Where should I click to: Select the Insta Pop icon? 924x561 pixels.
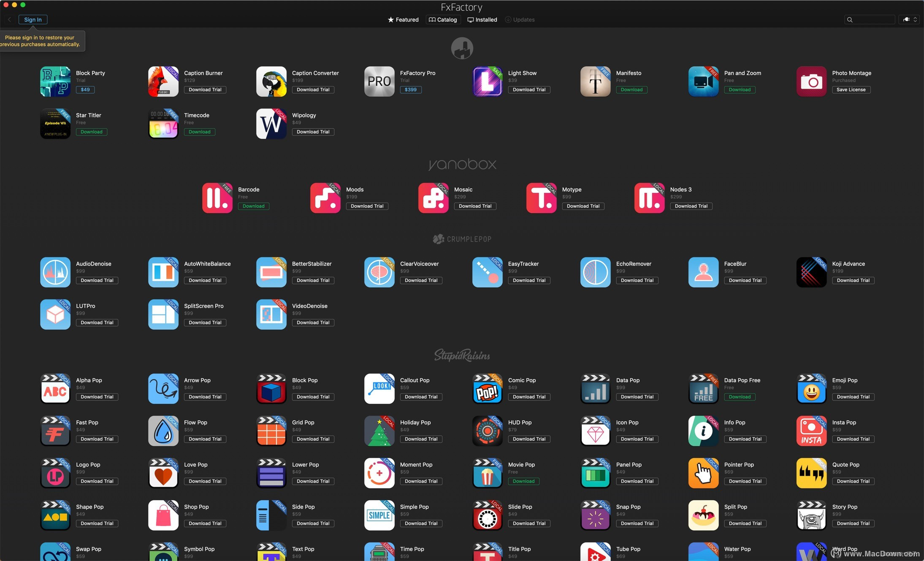[x=812, y=431]
